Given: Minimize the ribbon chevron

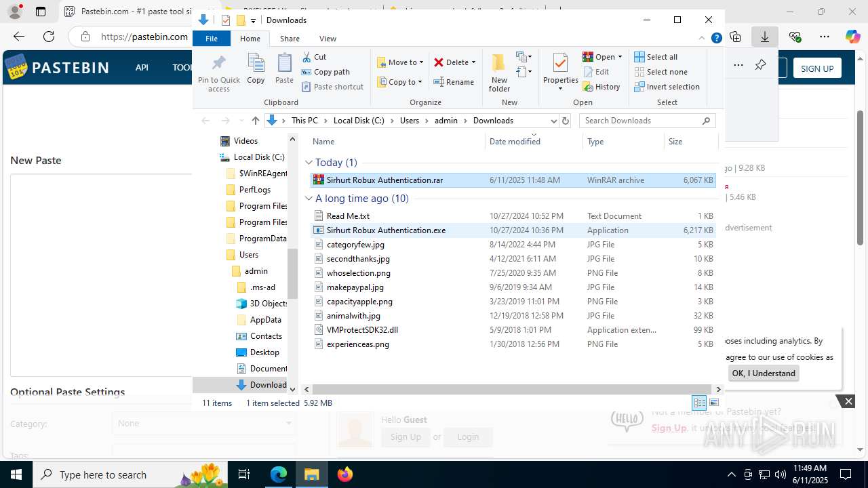Looking at the screenshot, I should pyautogui.click(x=702, y=39).
